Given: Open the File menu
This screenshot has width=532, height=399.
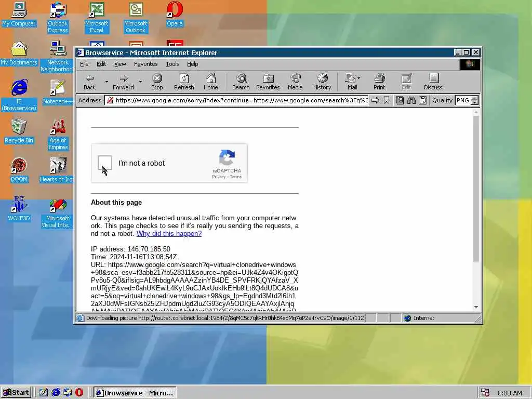Looking at the screenshot, I should click(84, 64).
